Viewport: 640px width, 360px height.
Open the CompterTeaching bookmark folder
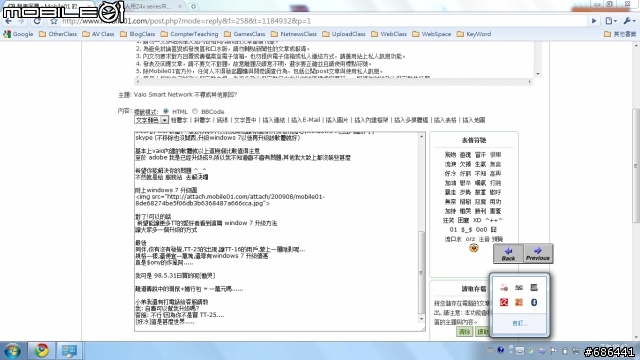pos(189,34)
